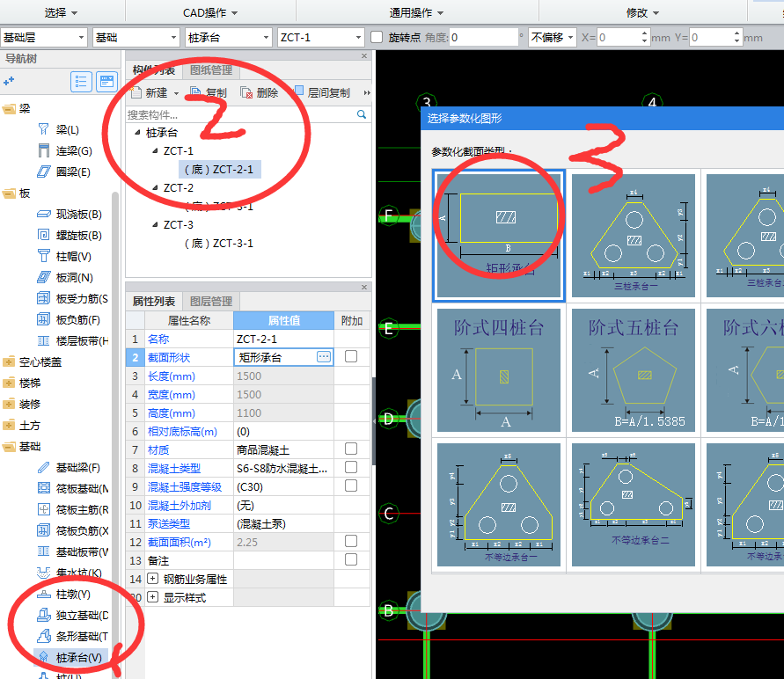
Task: Click the 复制 copy button
Action: (209, 92)
